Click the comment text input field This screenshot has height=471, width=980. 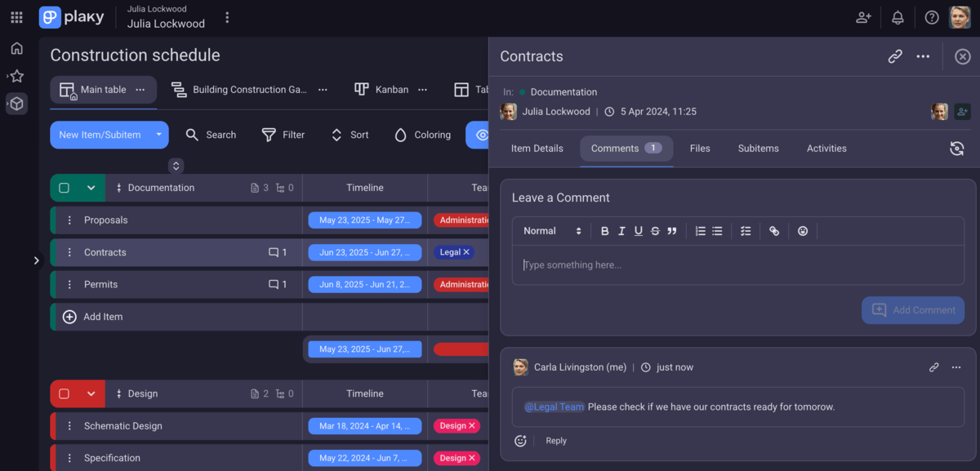(735, 264)
